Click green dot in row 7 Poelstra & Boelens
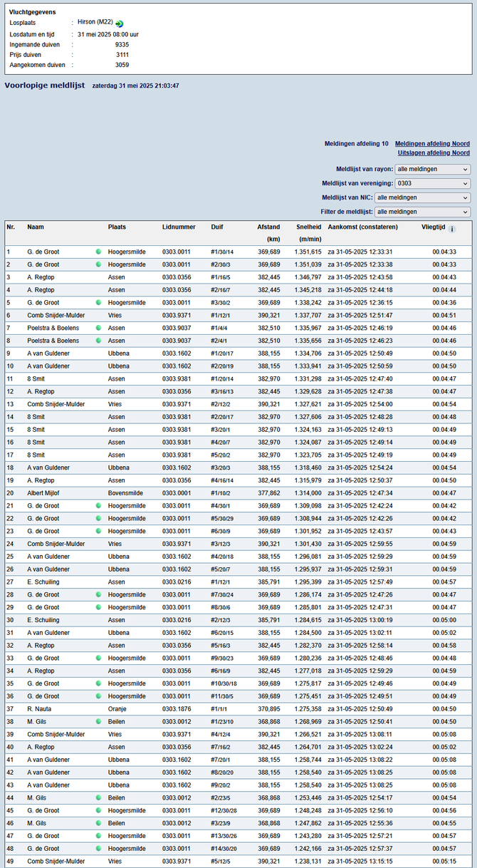Image resolution: width=477 pixels, height=868 pixels. (x=98, y=328)
